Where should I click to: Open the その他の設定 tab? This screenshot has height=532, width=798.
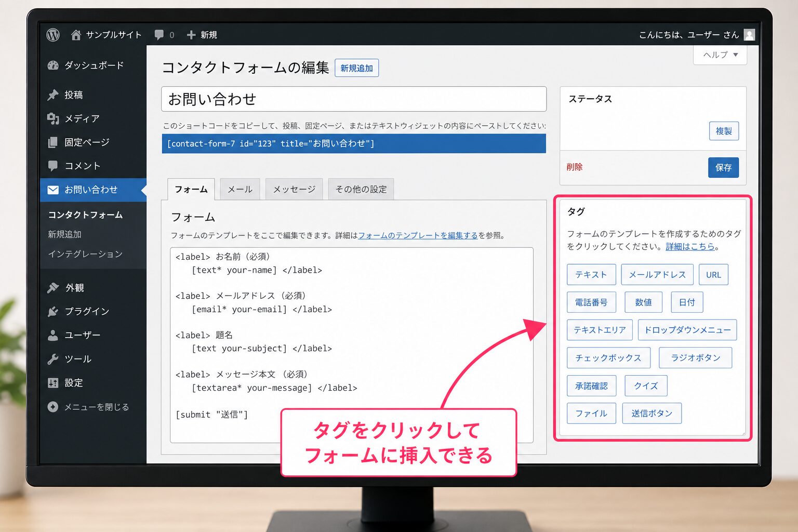click(x=361, y=189)
